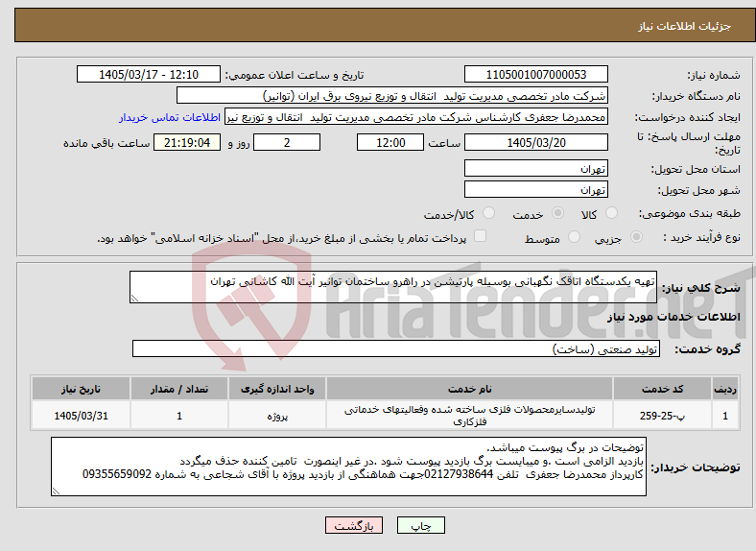Click the تعداد / مقدار column header
This screenshot has height=551, width=756.
pyautogui.click(x=179, y=389)
